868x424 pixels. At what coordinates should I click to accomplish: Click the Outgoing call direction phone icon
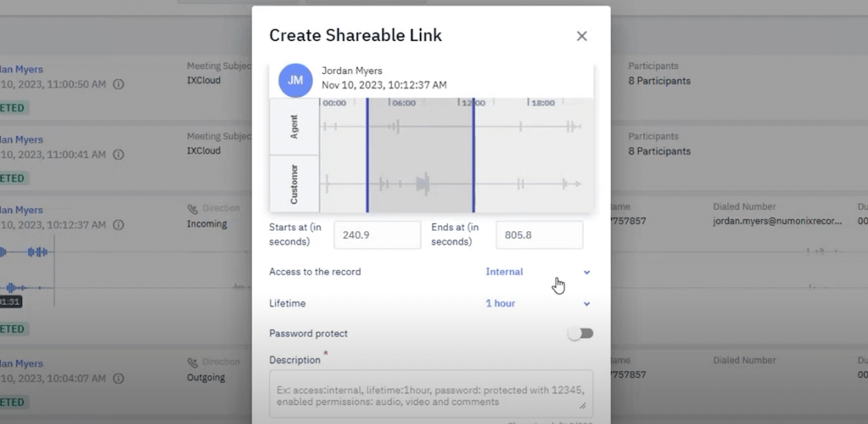pos(193,363)
